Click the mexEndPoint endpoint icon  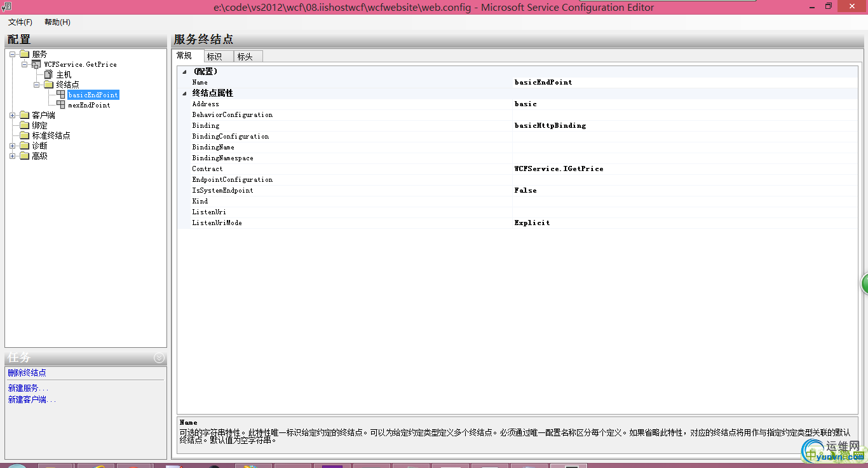pyautogui.click(x=60, y=105)
